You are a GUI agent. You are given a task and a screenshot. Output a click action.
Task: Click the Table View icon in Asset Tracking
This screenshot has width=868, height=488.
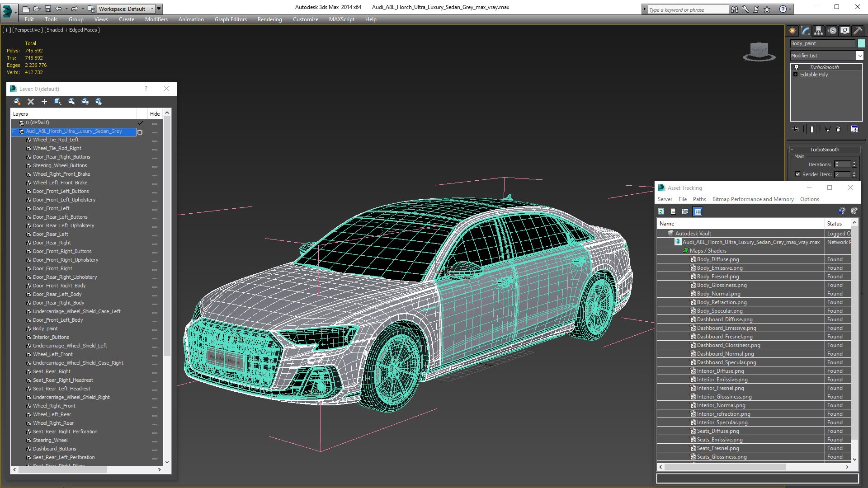click(x=698, y=211)
